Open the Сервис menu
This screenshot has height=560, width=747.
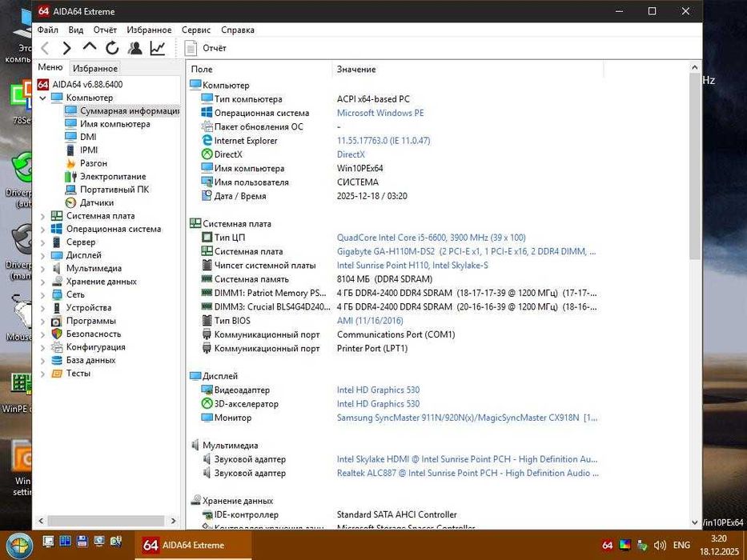coord(196,30)
